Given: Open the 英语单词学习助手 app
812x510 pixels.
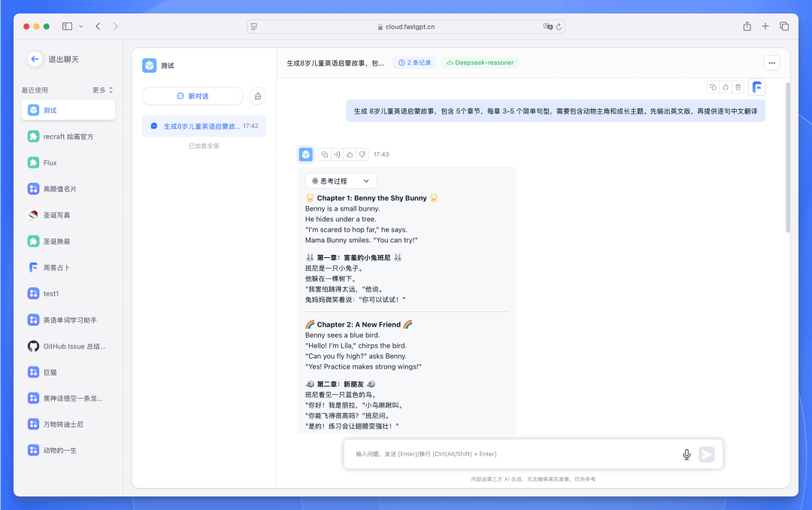Looking at the screenshot, I should coord(68,320).
